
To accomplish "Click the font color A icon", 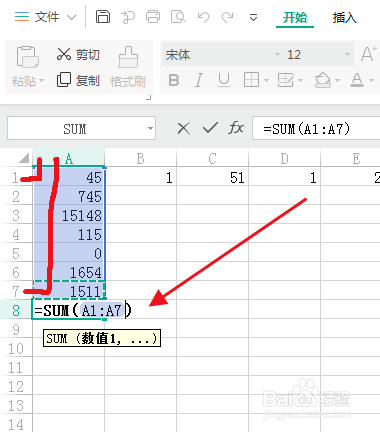I will [x=357, y=80].
